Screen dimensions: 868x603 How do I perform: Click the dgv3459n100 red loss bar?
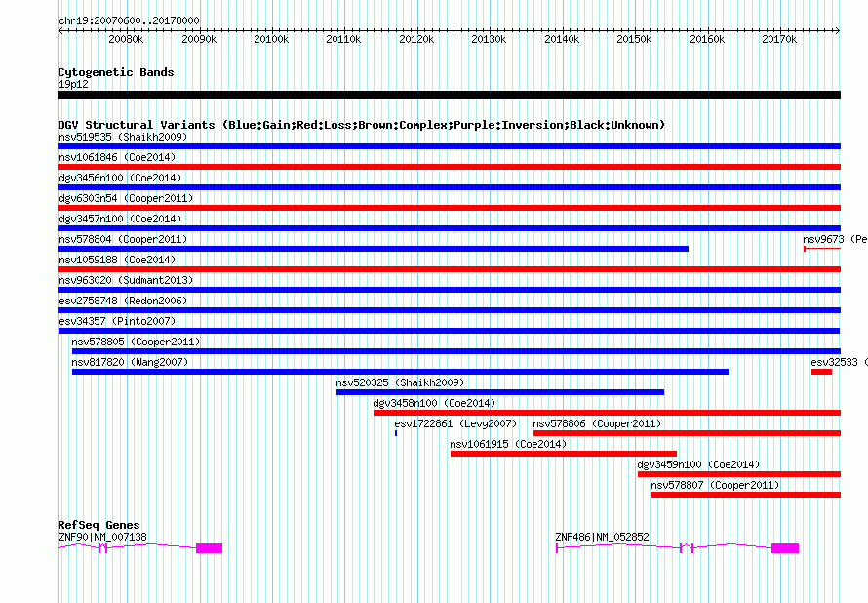739,474
